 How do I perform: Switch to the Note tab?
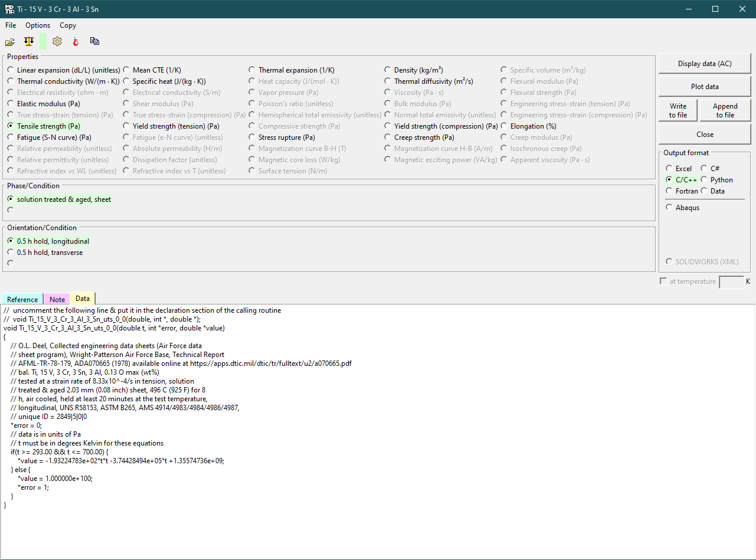pos(57,299)
